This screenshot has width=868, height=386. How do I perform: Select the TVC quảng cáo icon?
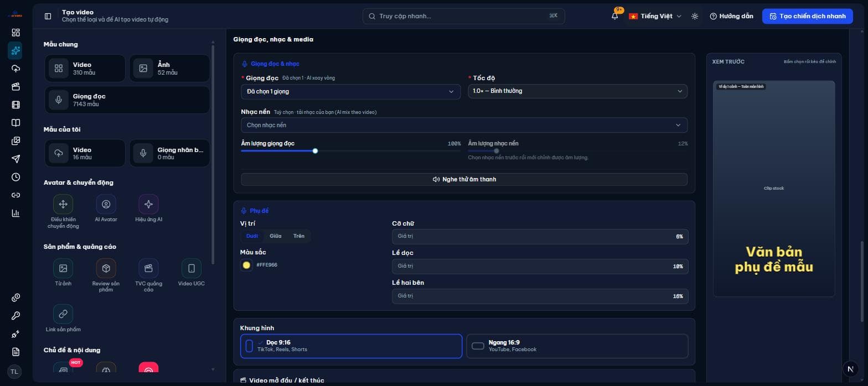click(x=148, y=268)
